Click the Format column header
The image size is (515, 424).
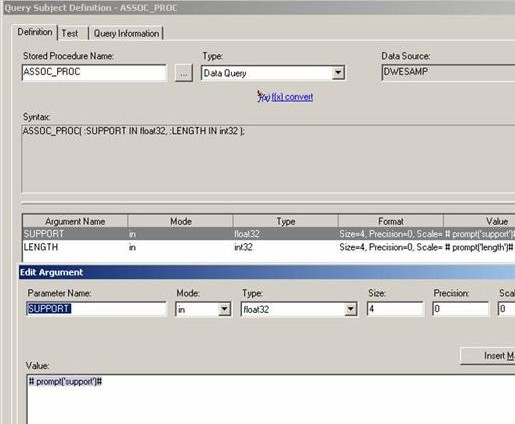pyautogui.click(x=391, y=221)
